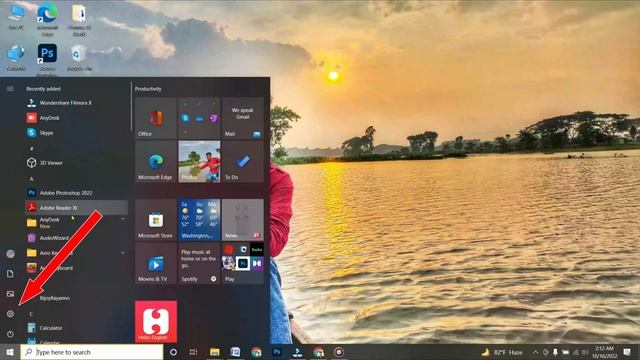Open the To Do tile

(243, 162)
